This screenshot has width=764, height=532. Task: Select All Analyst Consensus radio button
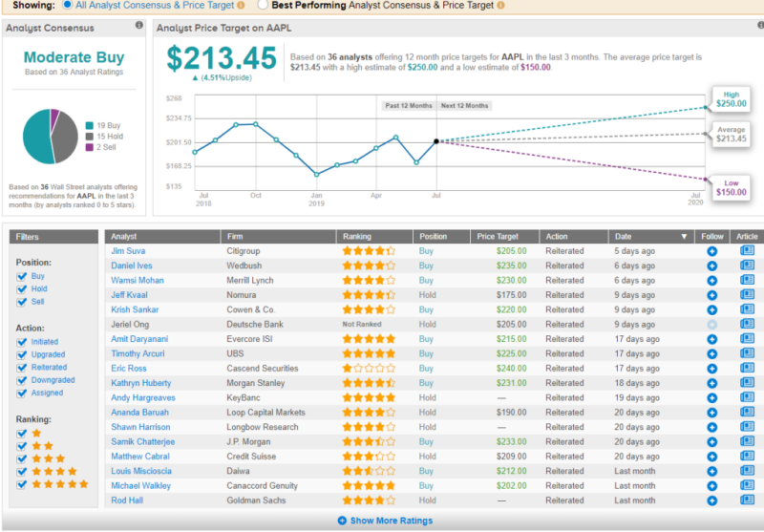(x=67, y=5)
